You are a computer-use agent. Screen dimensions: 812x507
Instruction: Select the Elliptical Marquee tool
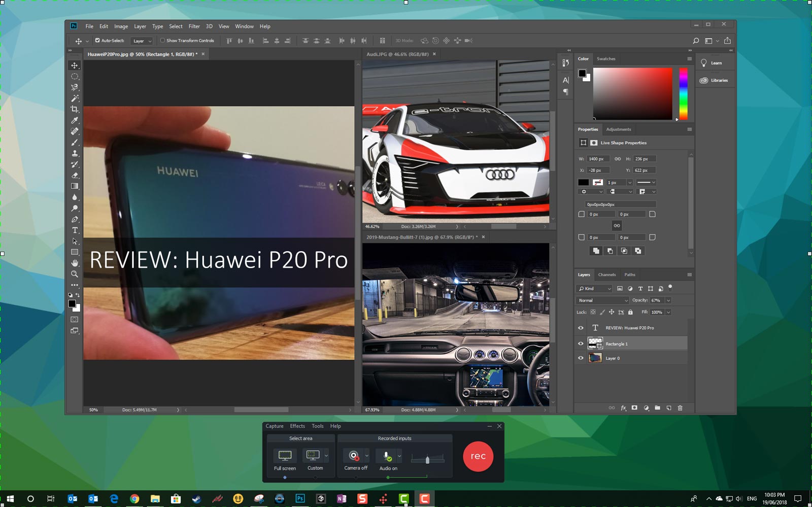click(x=75, y=77)
